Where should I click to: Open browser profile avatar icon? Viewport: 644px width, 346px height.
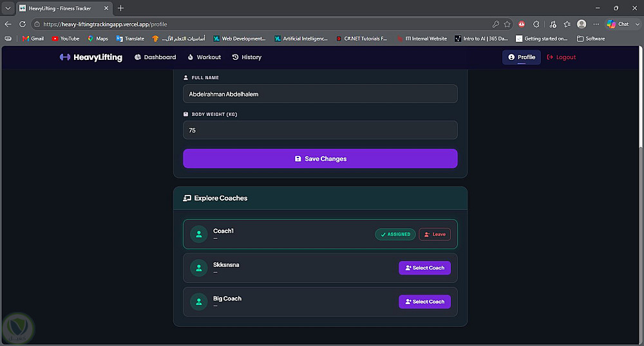(x=582, y=24)
